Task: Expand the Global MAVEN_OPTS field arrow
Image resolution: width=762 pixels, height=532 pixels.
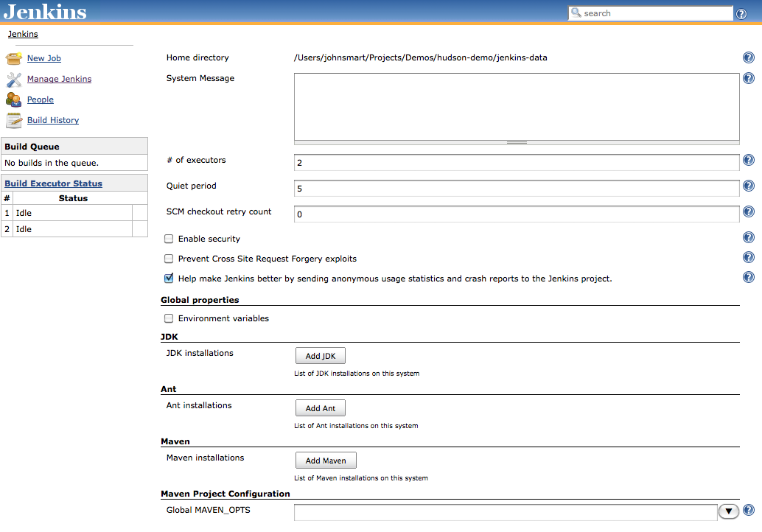Action: pos(728,511)
